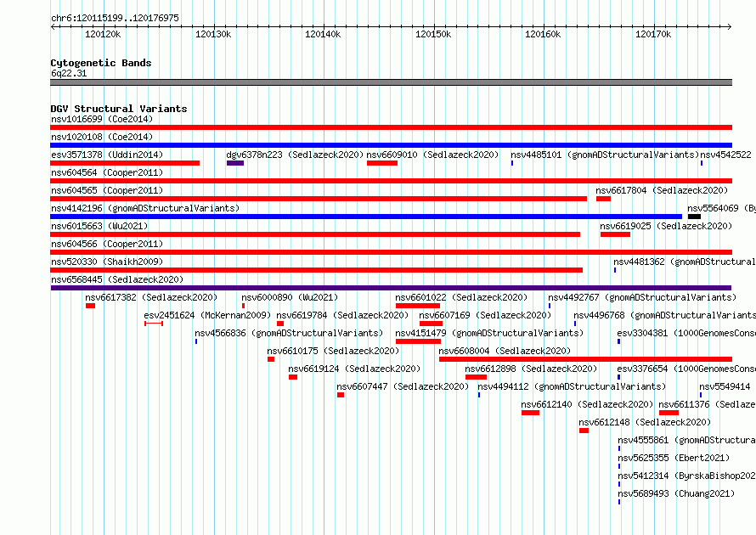Click the nsv4481362 gnomAD blue marker
Image resolution: width=756 pixels, height=535 pixels.
pos(615,270)
